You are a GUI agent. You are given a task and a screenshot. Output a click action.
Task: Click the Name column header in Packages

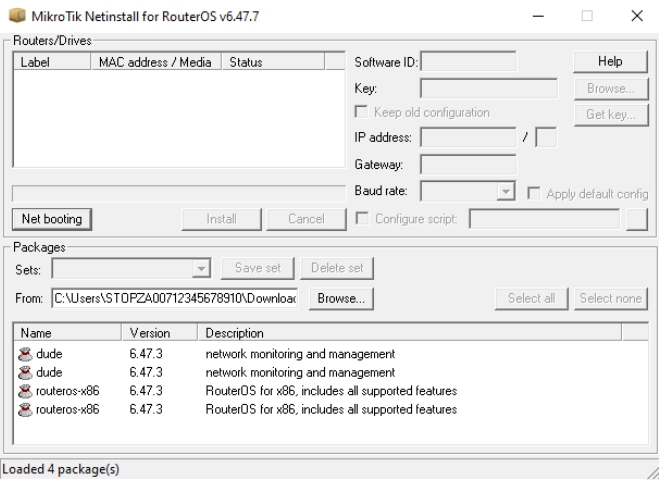click(x=68, y=333)
